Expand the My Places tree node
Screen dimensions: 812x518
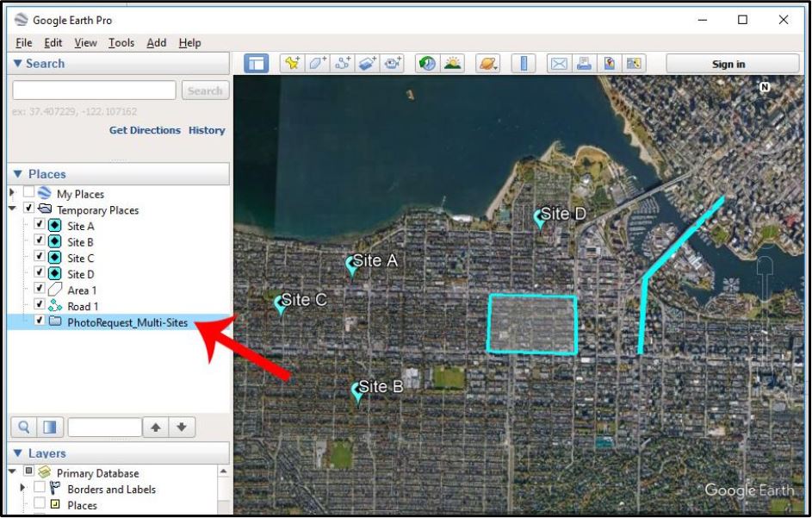click(12, 193)
